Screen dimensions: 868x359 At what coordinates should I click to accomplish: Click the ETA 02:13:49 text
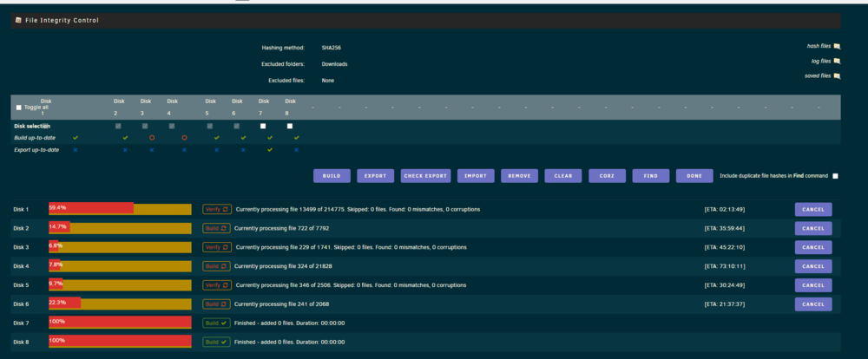click(725, 210)
